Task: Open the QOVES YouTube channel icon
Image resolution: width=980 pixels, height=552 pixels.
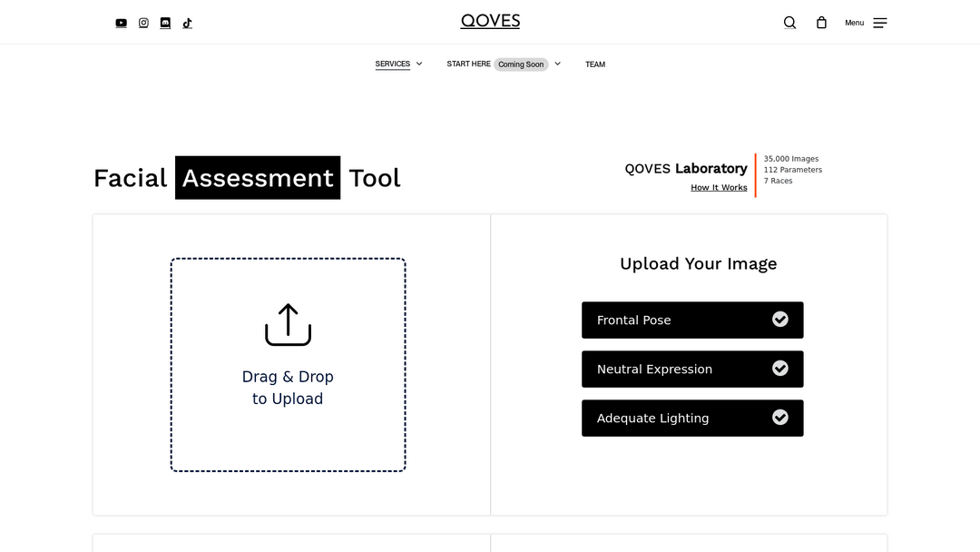Action: point(122,23)
